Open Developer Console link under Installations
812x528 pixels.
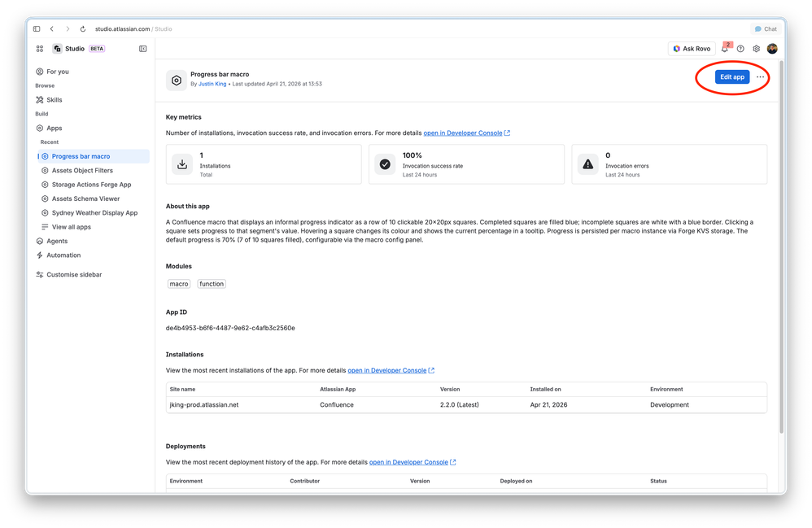click(x=391, y=371)
